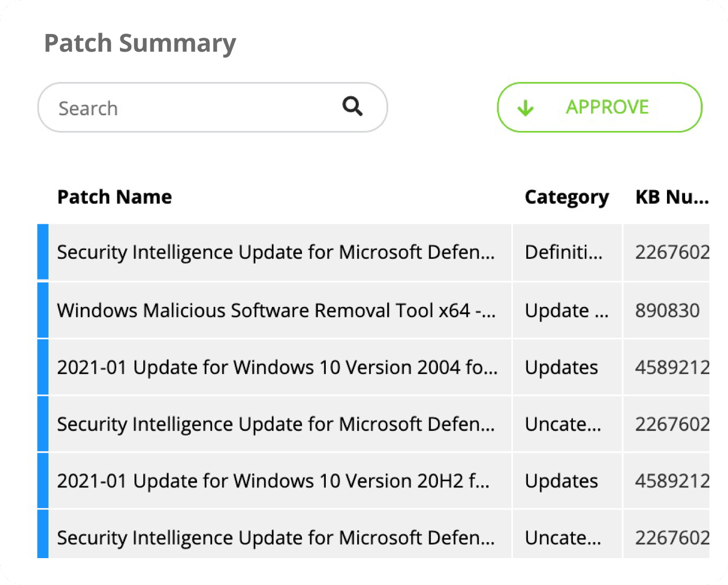Click the truncated Update ... category cell
728x585 pixels.
pos(566,311)
